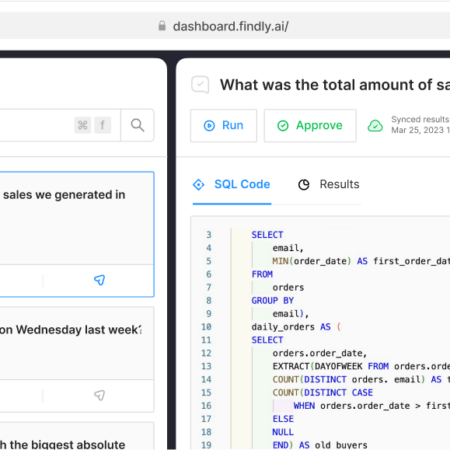Click the 'END) AS old_buyers' code line
Screen dimensions: 450x450
point(320,445)
